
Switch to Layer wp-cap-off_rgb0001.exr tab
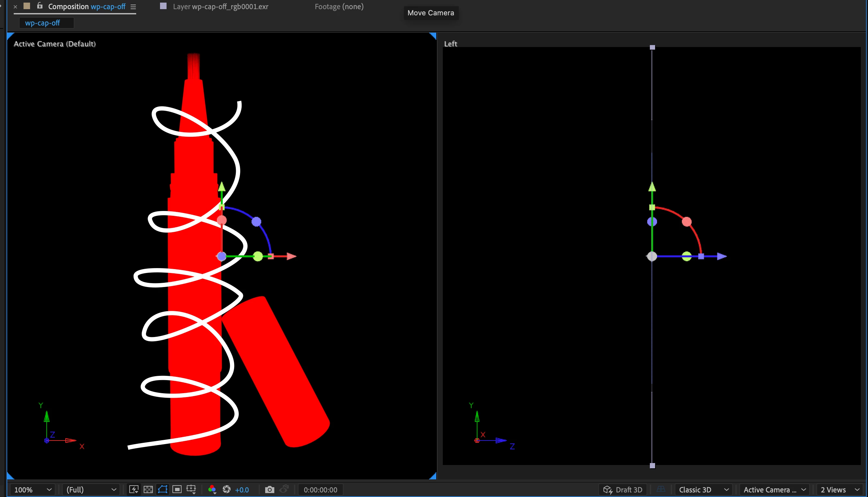coord(220,7)
